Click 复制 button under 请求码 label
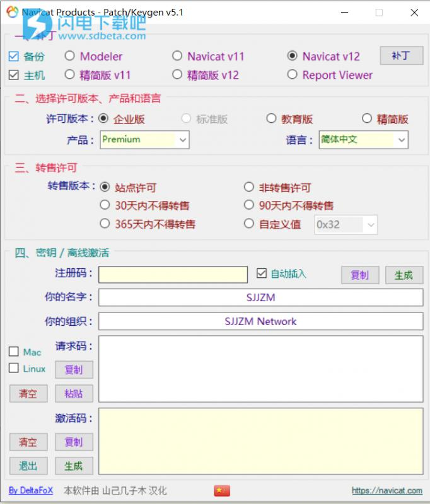 (x=74, y=370)
